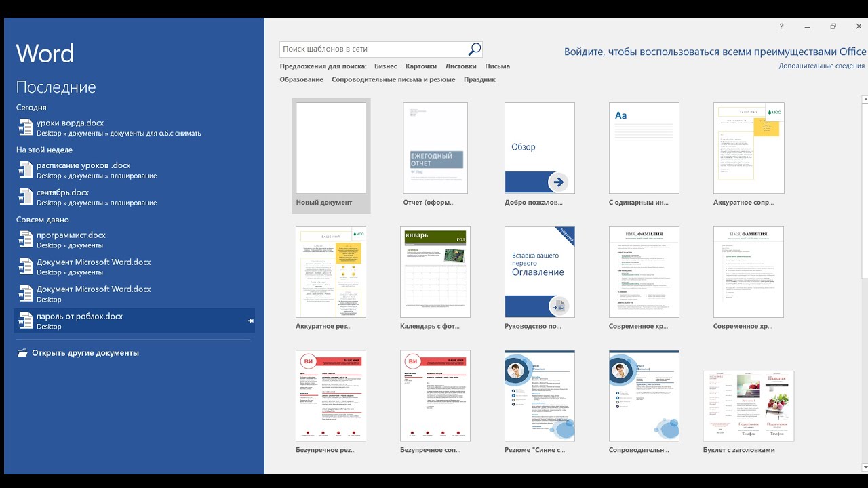The image size is (868, 488).
Task: Choose the Резюме "Синие с… template
Action: pos(540,402)
